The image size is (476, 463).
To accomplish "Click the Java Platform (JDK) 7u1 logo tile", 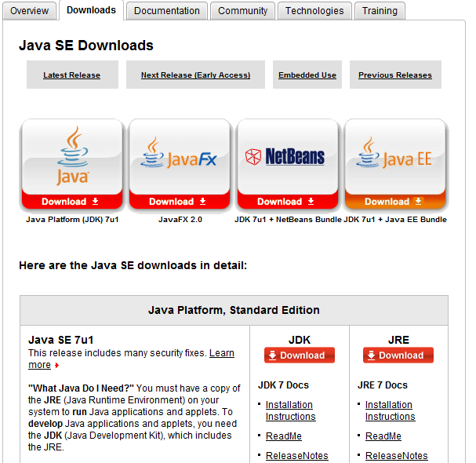I will (x=72, y=157).
